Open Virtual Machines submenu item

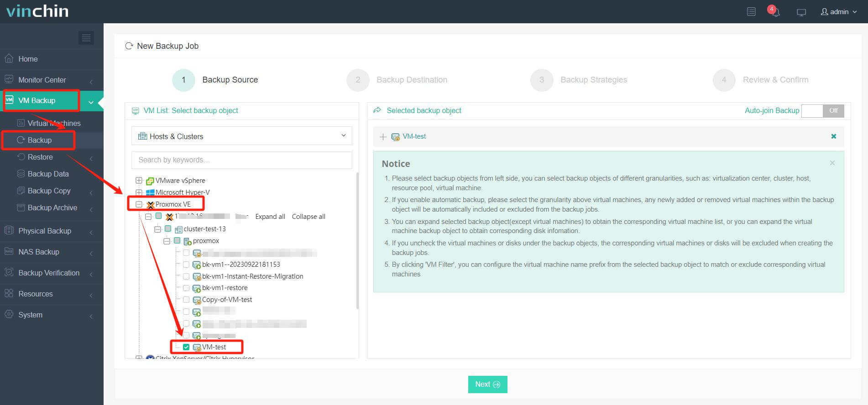click(54, 123)
